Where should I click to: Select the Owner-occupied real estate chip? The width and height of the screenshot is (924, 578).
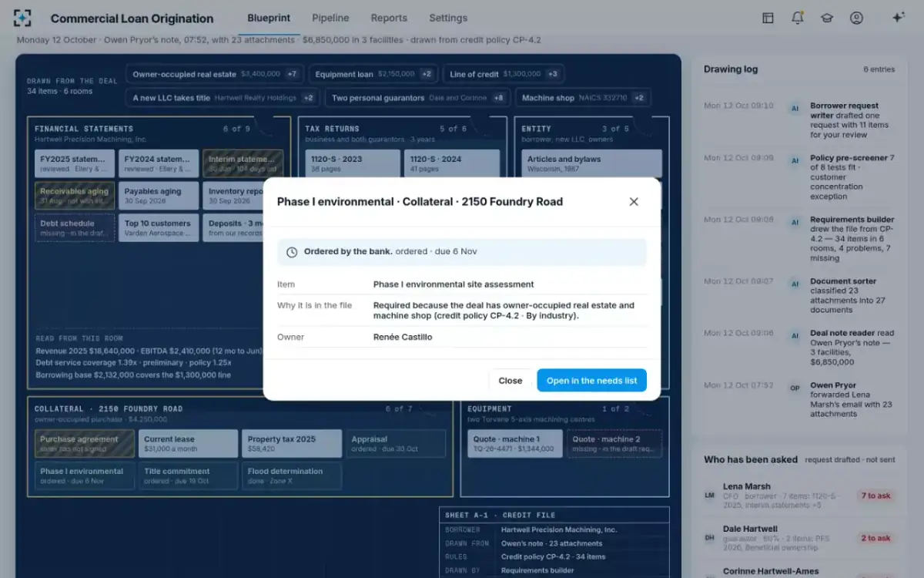(215, 74)
